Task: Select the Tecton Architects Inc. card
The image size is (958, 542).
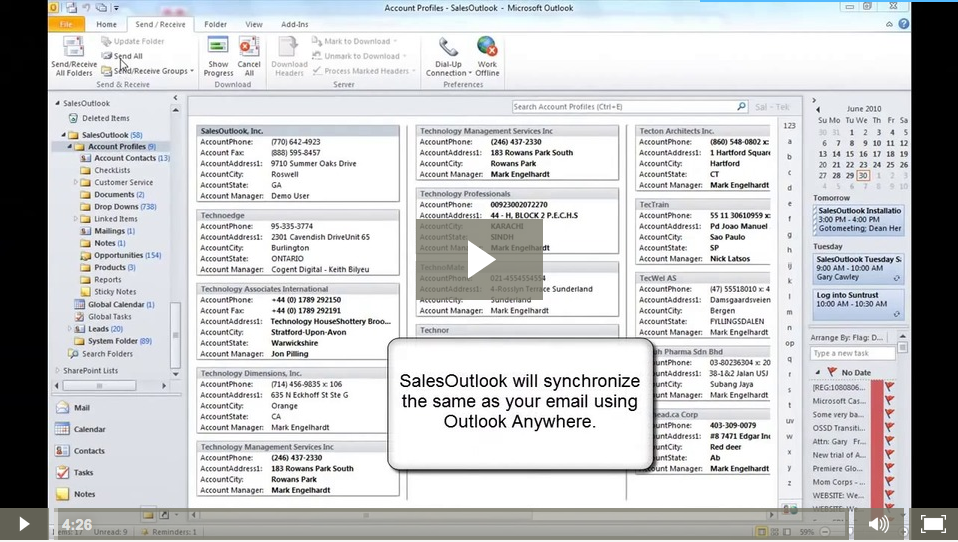Action: coord(703,158)
